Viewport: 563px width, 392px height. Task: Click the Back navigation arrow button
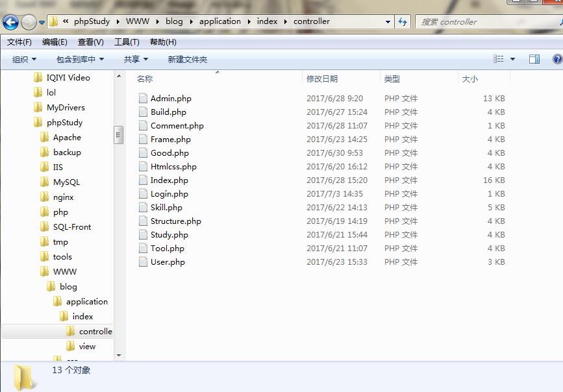[11, 23]
